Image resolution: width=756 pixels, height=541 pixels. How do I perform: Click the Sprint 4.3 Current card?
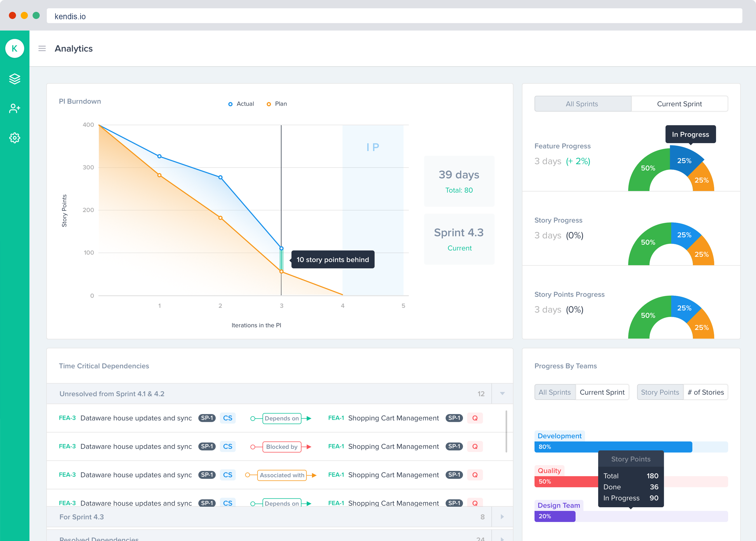coord(459,239)
